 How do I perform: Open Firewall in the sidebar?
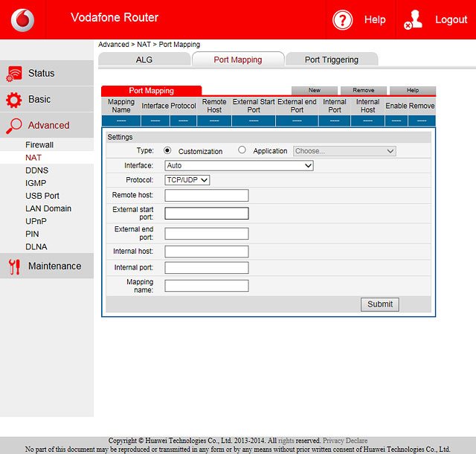click(39, 145)
